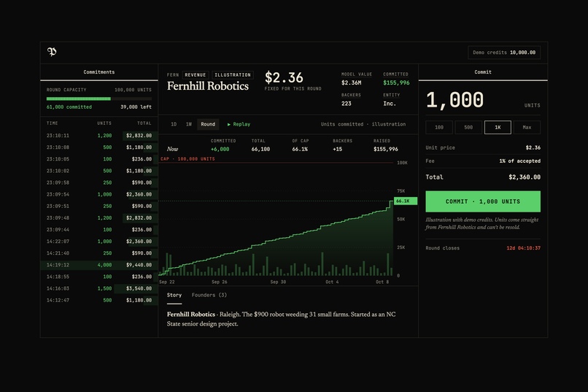Viewport: 588px width, 392px height.
Task: Click the 39,000 left label
Action: click(x=136, y=107)
